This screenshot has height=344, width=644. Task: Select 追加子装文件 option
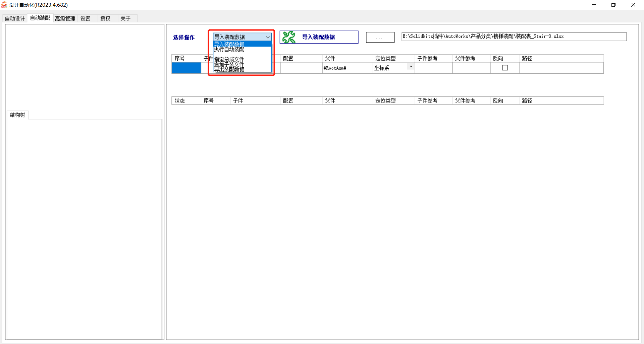pos(229,64)
